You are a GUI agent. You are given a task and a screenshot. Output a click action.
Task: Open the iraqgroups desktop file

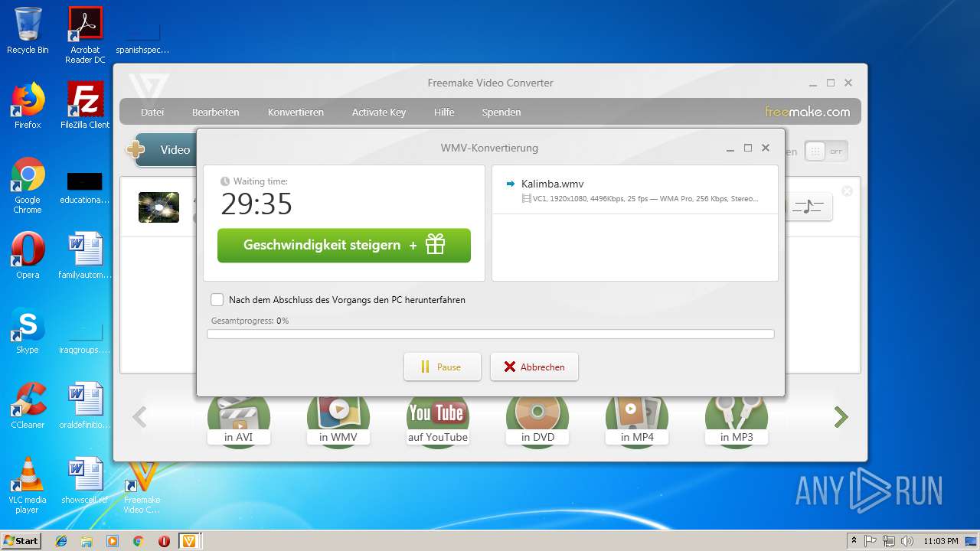(x=85, y=337)
